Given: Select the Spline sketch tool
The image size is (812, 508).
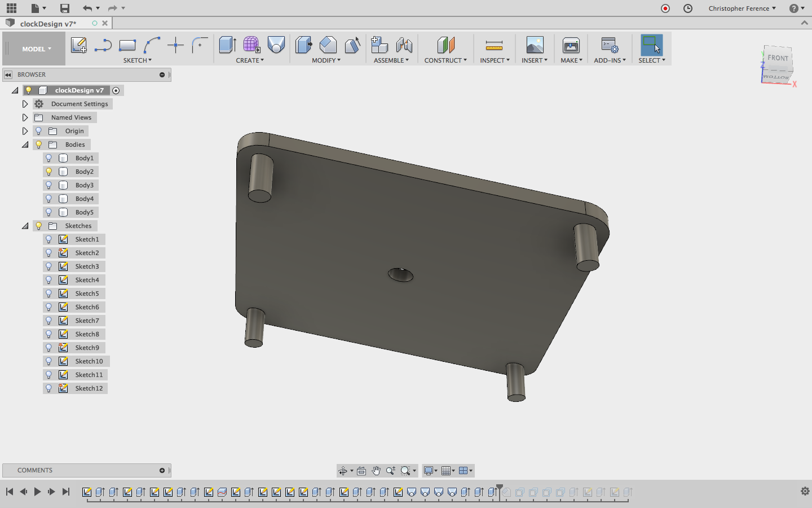Looking at the screenshot, I should pos(152,45).
